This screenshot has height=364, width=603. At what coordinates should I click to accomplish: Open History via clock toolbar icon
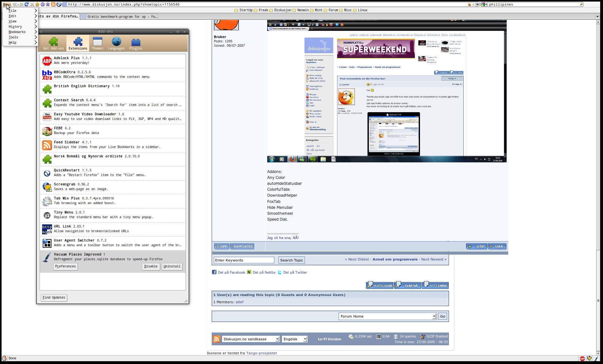click(43, 4)
